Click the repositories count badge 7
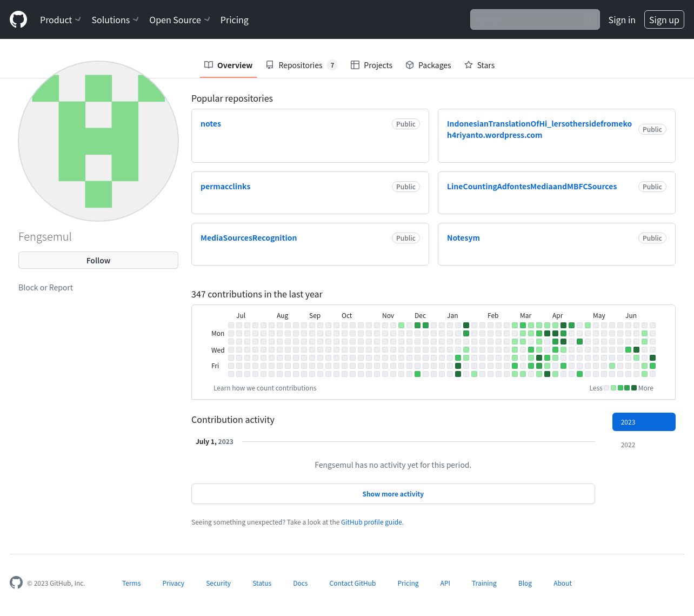Image resolution: width=694 pixels, height=616 pixels. (x=332, y=65)
